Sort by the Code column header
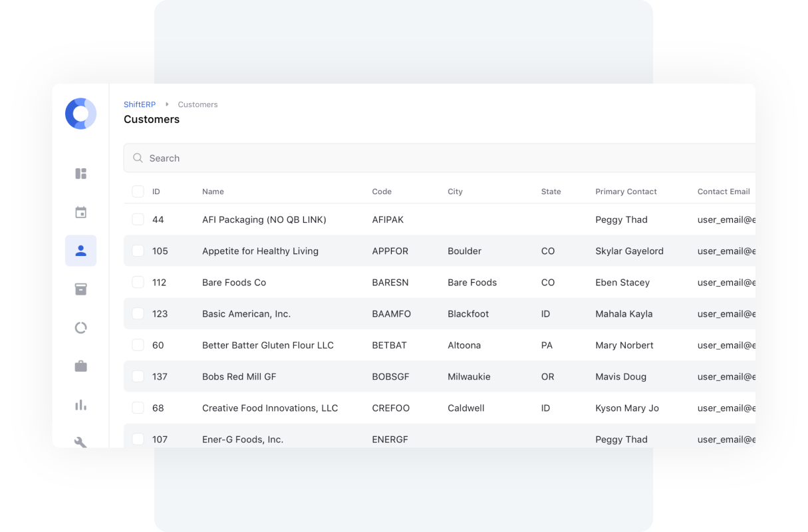 coord(382,192)
